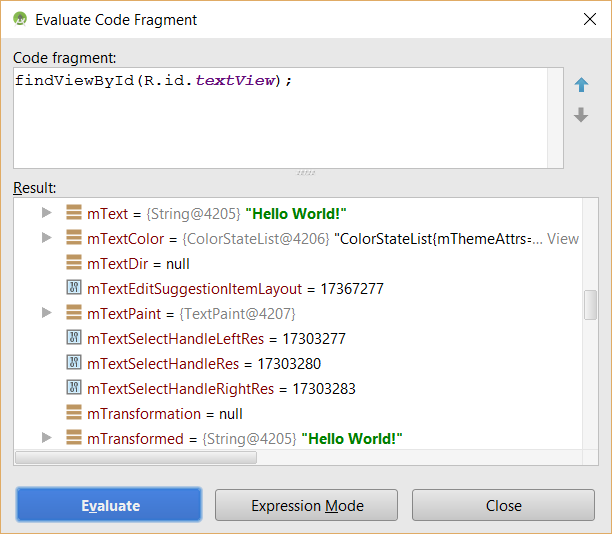The width and height of the screenshot is (612, 534).
Task: Click the primitive icon beside mTextSelectHandleLeftRes
Action: (x=74, y=338)
